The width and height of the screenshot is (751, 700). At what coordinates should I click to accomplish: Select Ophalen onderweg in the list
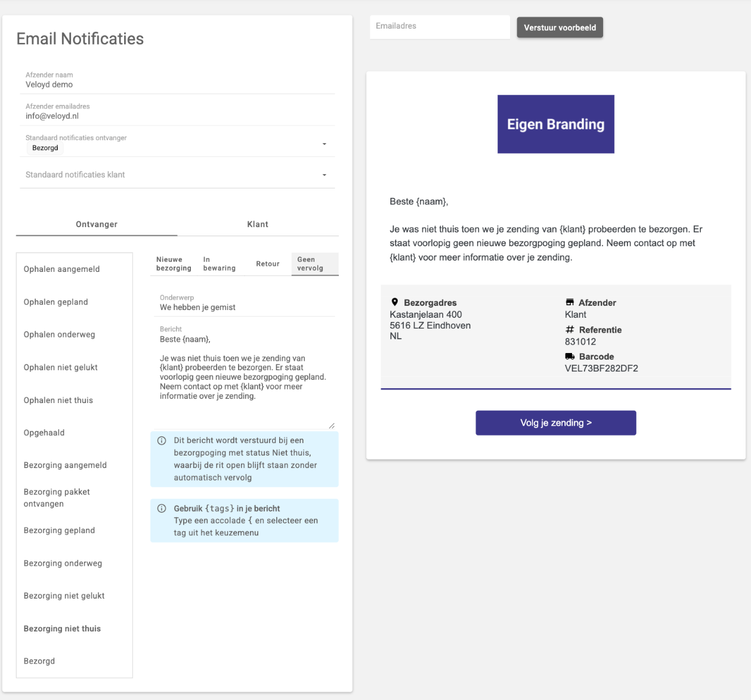click(75, 334)
